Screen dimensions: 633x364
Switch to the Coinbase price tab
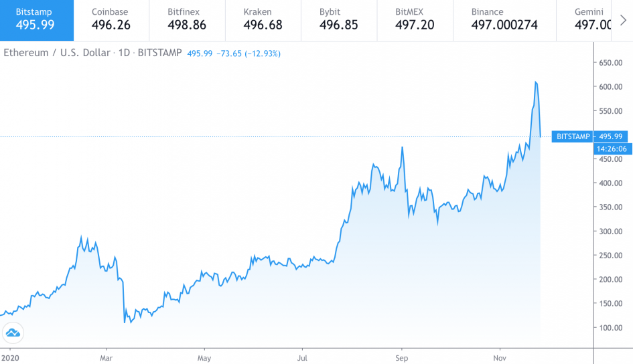click(111, 19)
